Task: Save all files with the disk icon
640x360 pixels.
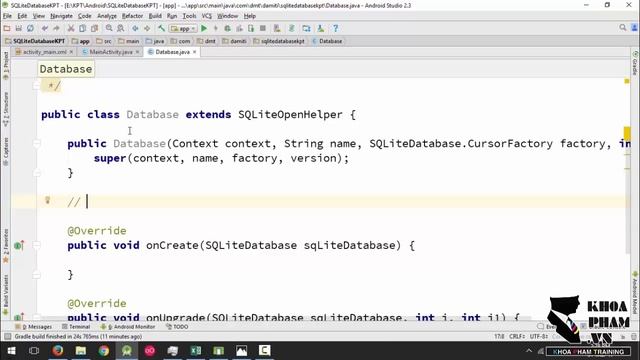Action: pos(19,28)
